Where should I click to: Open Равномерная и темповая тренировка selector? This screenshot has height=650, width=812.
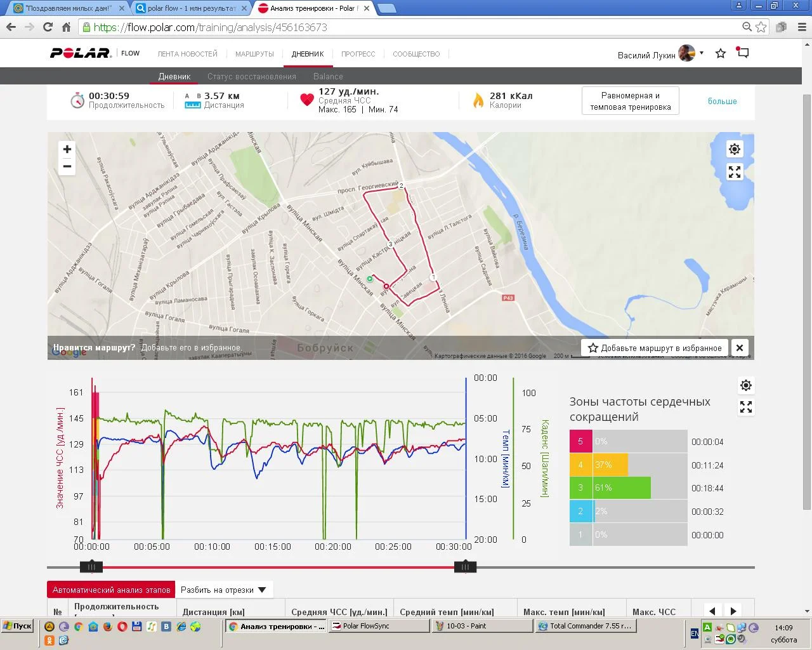(630, 101)
